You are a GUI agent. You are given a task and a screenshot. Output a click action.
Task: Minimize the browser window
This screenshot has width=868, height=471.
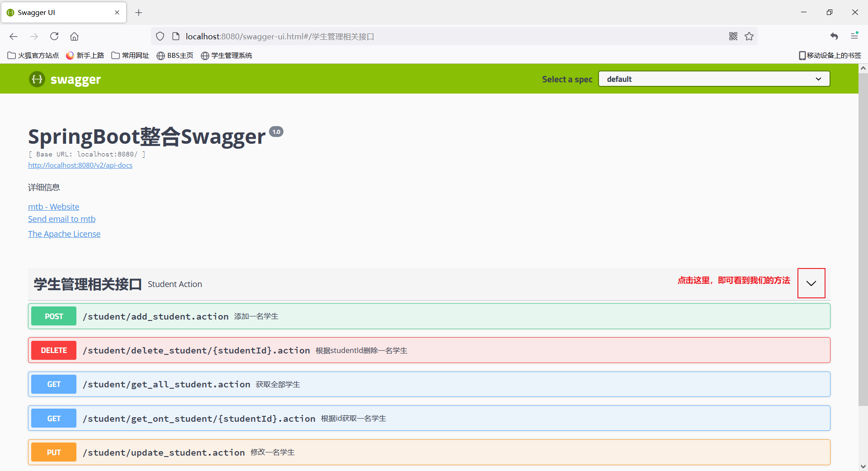804,12
